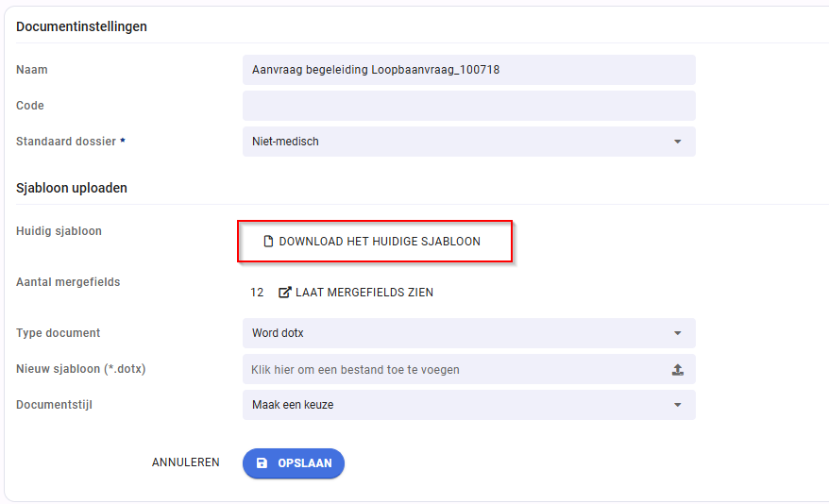Click Klik hier om een bestand toe te voegen
This screenshot has width=829, height=504.
pos(469,369)
